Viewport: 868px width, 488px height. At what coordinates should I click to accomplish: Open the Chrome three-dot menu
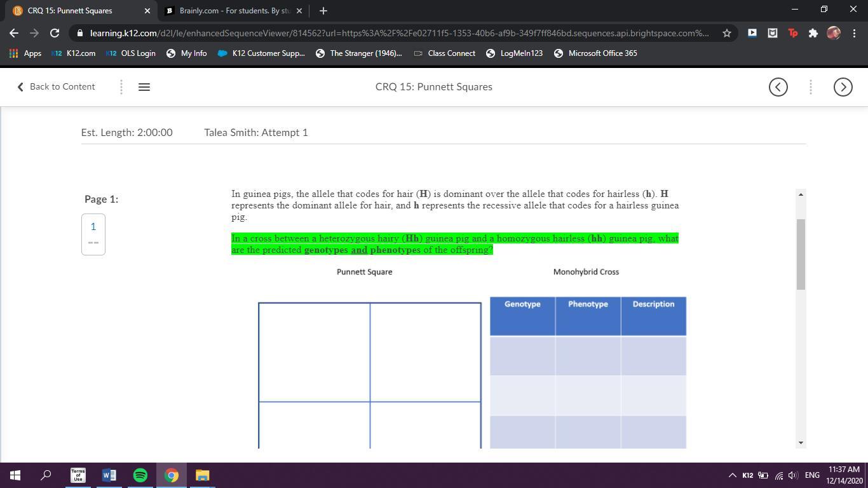click(854, 33)
